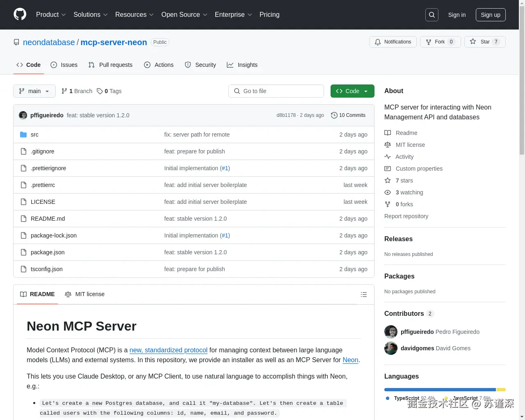Click the Report repository link
The image size is (525, 420).
point(406,216)
